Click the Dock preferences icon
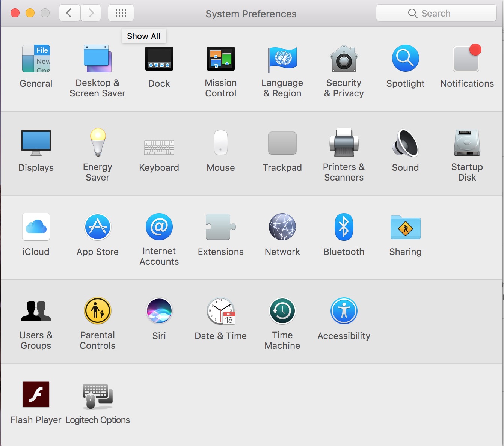The height and width of the screenshot is (446, 504). tap(159, 59)
